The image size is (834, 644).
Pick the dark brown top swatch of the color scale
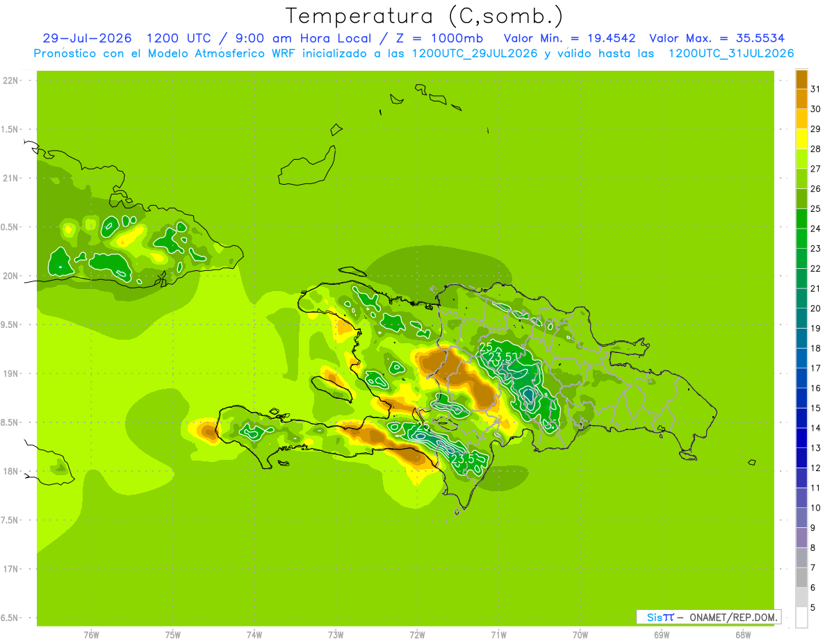(x=801, y=79)
